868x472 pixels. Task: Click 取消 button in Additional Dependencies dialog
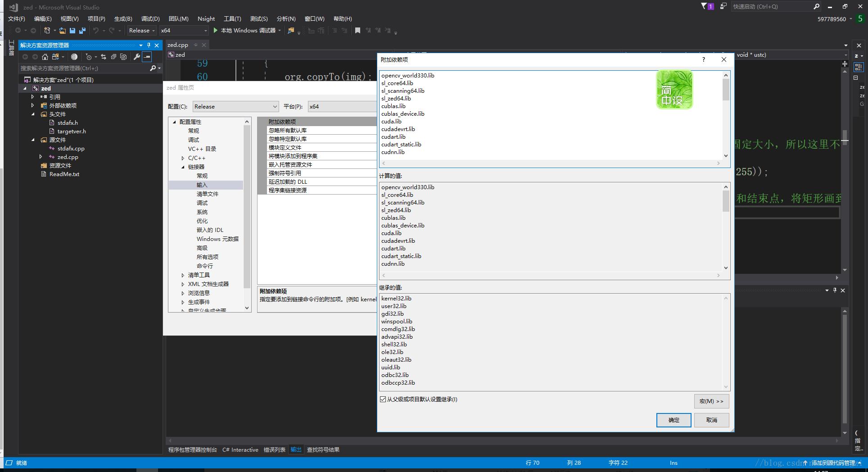tap(711, 420)
